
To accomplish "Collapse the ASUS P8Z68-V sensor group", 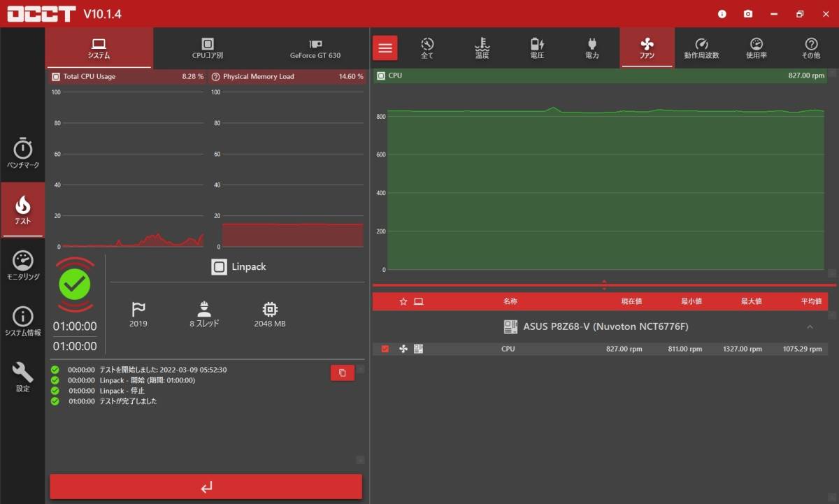I will pyautogui.click(x=810, y=327).
